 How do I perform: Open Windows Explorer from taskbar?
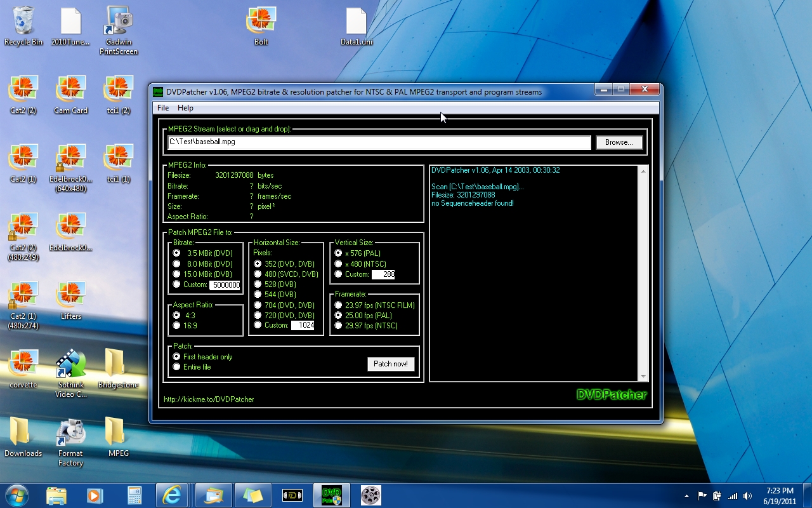point(56,495)
